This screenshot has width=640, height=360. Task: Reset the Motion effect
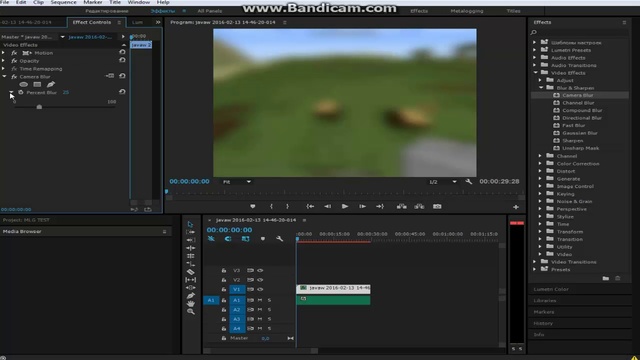122,52
